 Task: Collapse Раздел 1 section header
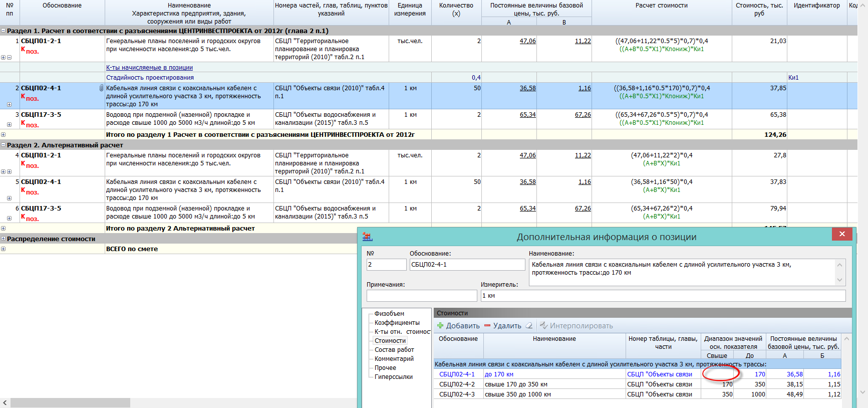click(x=4, y=31)
